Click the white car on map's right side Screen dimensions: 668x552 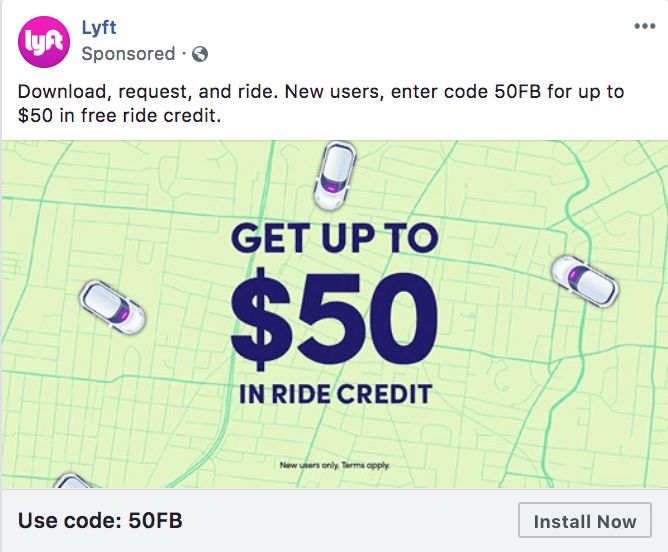[584, 282]
